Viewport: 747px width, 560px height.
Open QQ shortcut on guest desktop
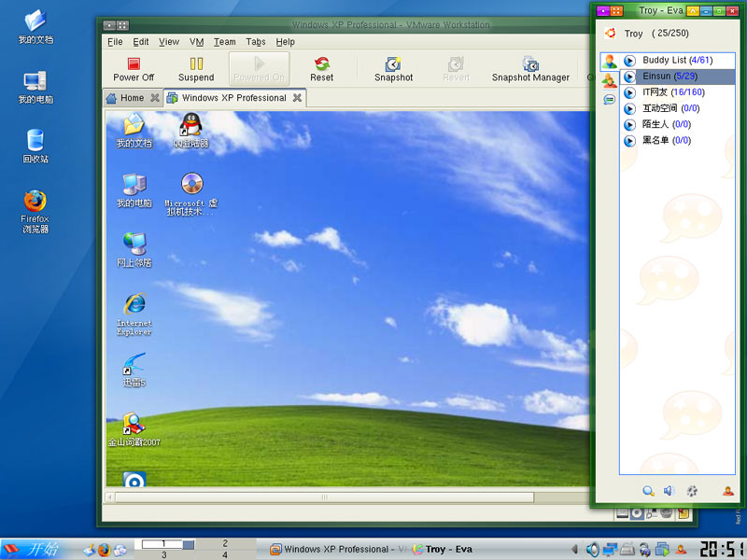coord(190,130)
